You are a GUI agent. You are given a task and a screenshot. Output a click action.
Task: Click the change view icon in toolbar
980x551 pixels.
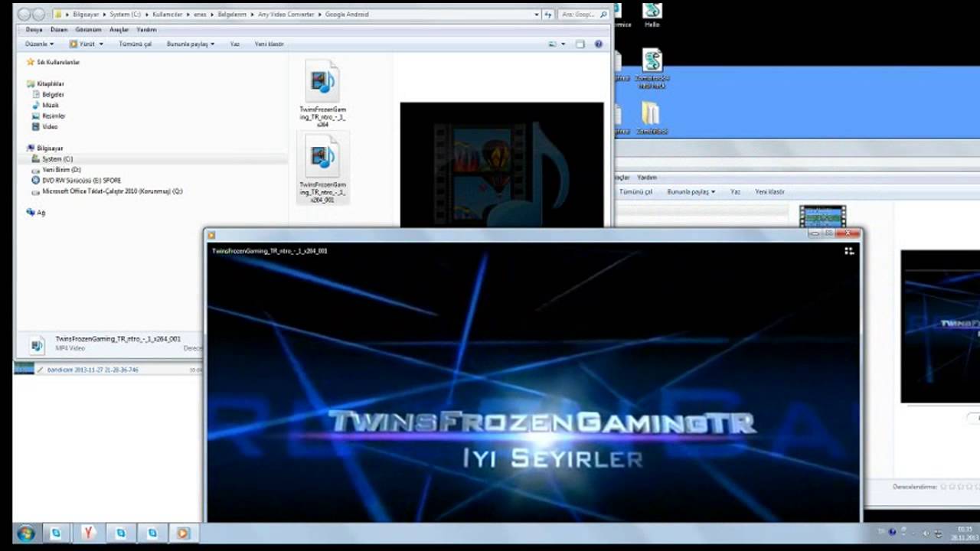click(552, 44)
